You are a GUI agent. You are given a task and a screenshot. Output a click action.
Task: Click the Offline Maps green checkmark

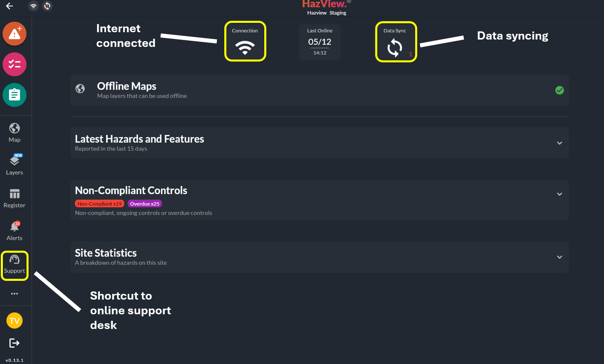pyautogui.click(x=560, y=90)
